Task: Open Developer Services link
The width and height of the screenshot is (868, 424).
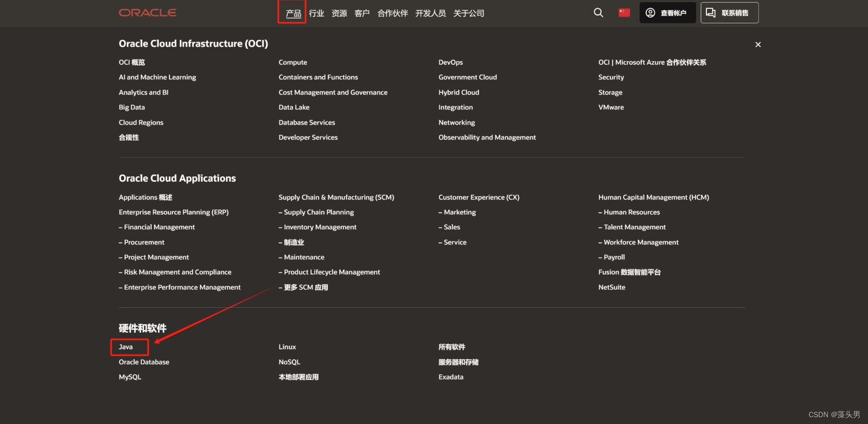Action: [308, 138]
